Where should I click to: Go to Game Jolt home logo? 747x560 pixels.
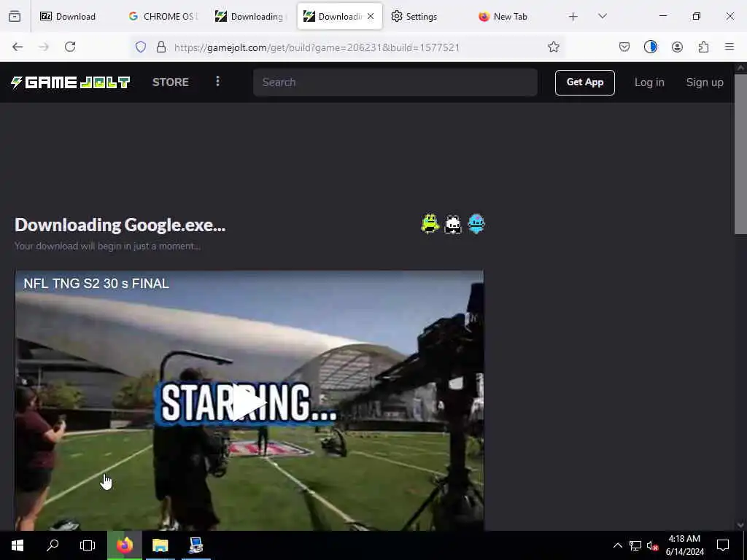coord(71,82)
